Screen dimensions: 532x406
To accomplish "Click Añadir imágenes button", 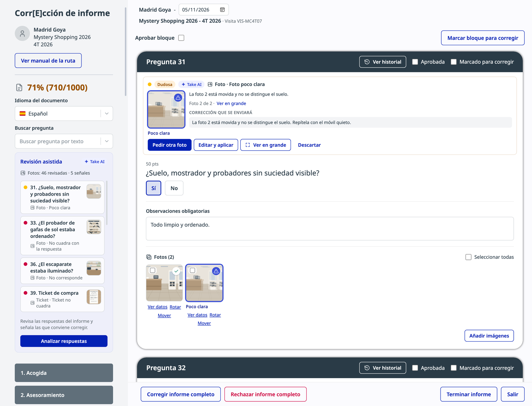I will pos(489,336).
